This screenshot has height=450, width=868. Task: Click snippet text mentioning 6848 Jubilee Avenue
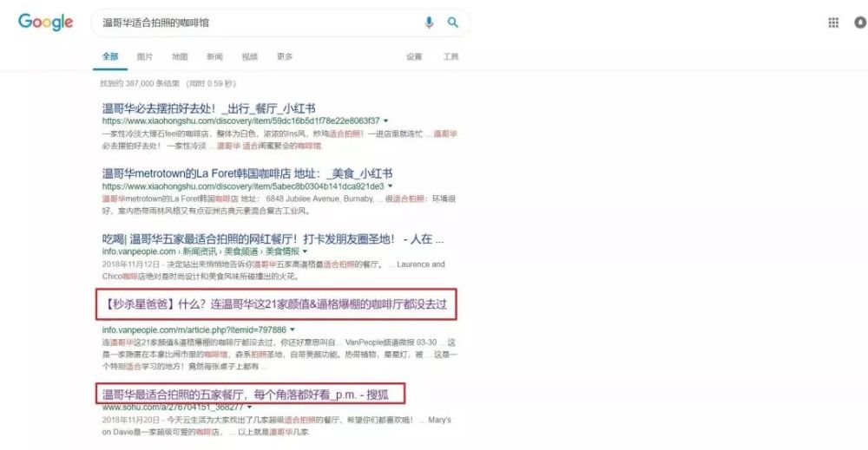(279, 205)
